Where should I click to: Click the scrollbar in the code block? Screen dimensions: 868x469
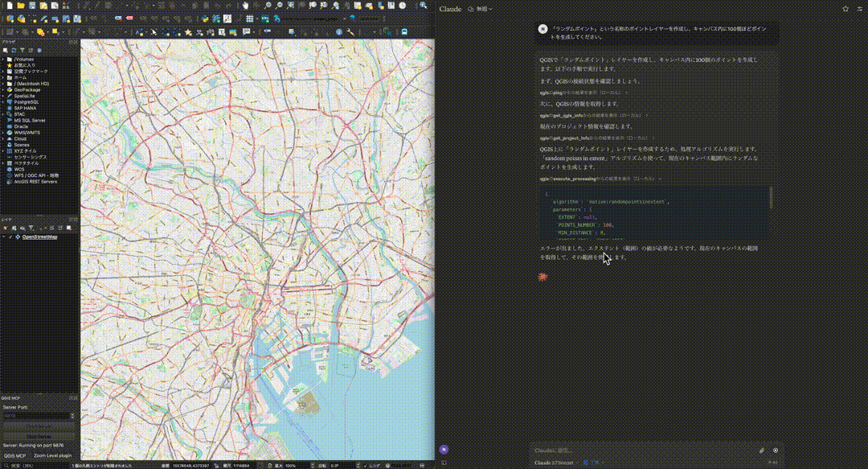[772, 196]
